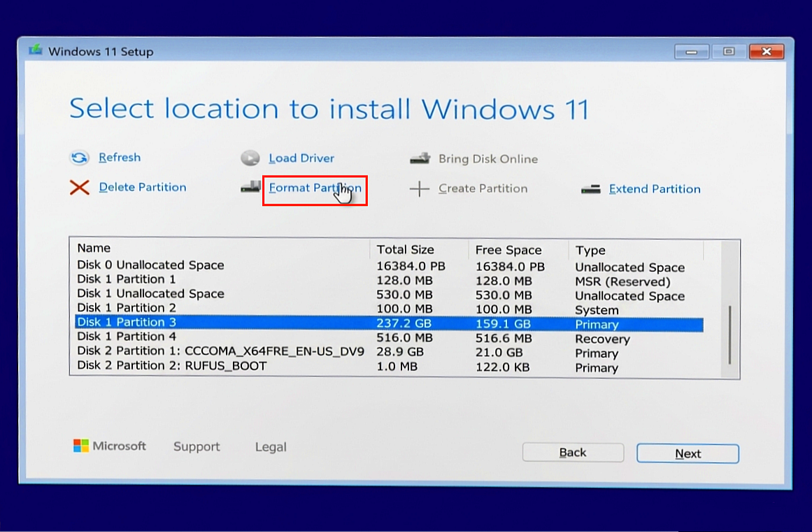
Task: Click the Windows Setup title bar icon
Action: (35, 50)
